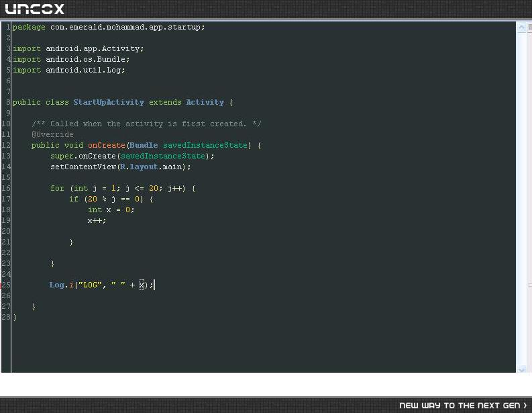Click the 'x++;' statement on line 19
This screenshot has width=532, height=413.
click(x=97, y=221)
